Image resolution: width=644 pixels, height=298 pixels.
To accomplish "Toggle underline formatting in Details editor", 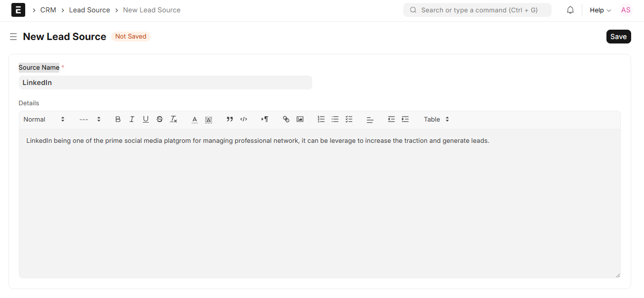I will [x=146, y=119].
